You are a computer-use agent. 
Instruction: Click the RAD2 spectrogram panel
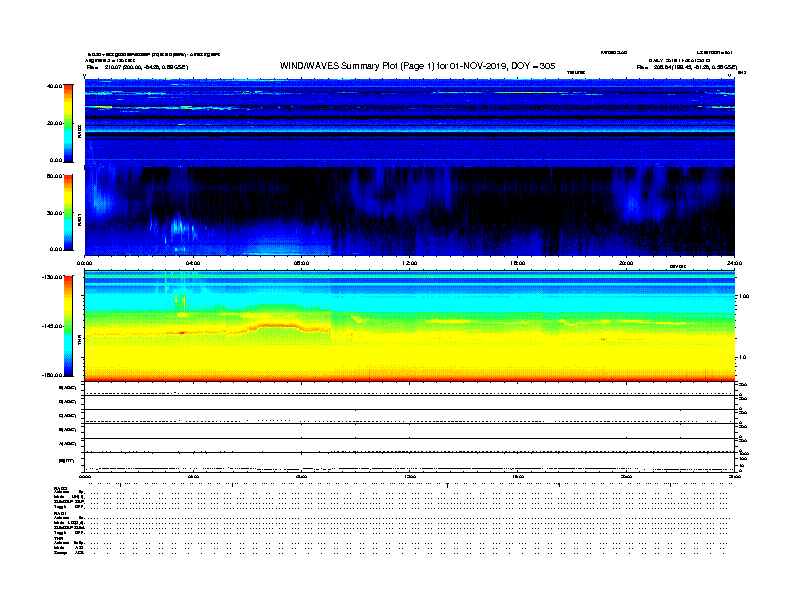[410, 123]
